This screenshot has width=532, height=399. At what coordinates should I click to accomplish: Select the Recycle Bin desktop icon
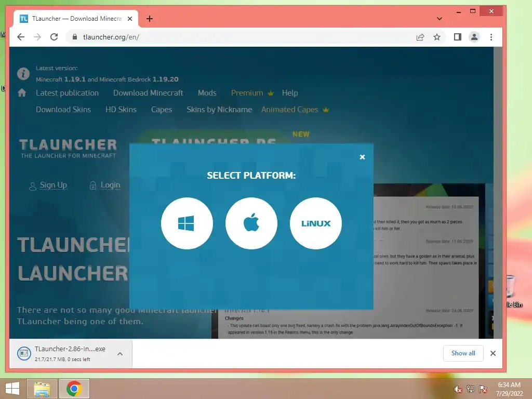click(x=513, y=291)
